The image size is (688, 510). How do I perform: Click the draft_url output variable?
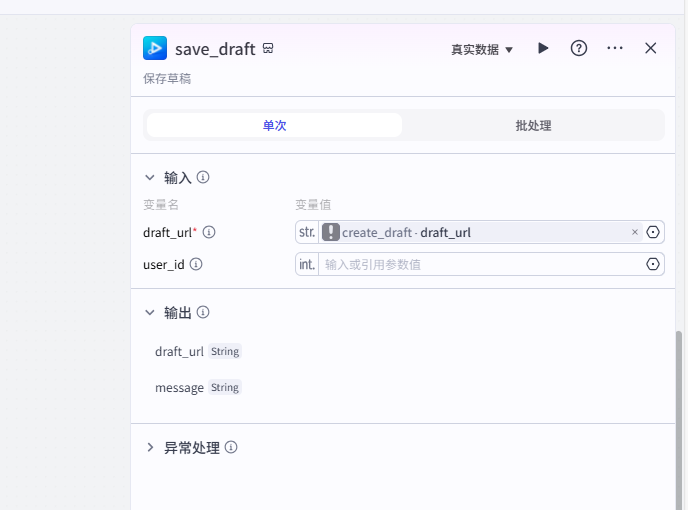point(179,352)
